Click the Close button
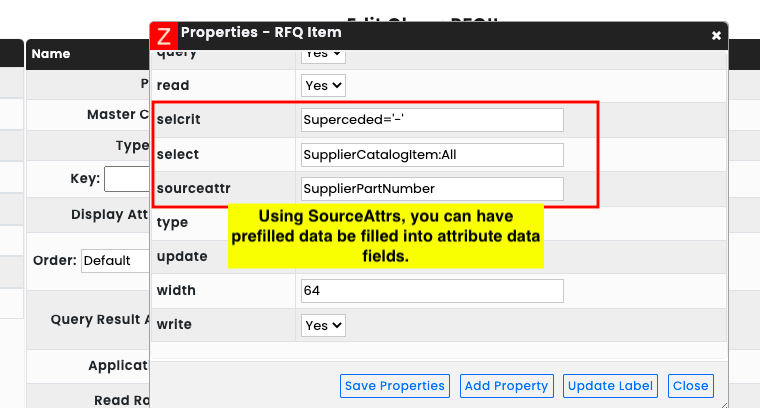 pos(691,386)
